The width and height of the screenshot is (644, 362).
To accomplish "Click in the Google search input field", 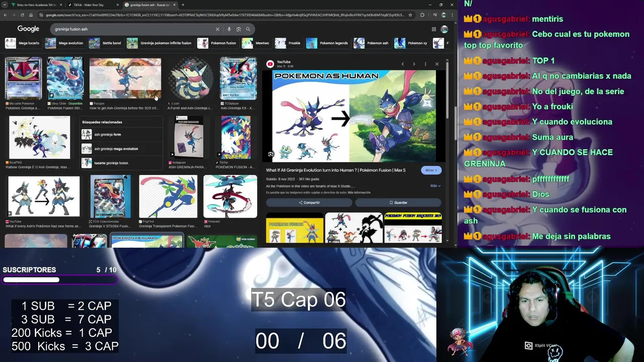I will pos(133,29).
